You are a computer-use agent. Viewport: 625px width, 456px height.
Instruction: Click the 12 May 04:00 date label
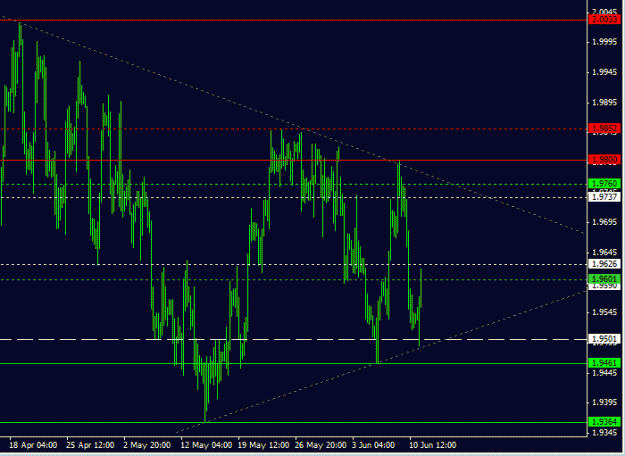coord(206,445)
